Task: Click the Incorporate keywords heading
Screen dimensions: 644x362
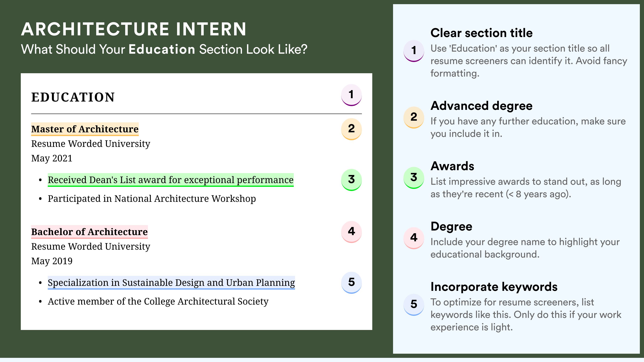Action: [x=494, y=287]
